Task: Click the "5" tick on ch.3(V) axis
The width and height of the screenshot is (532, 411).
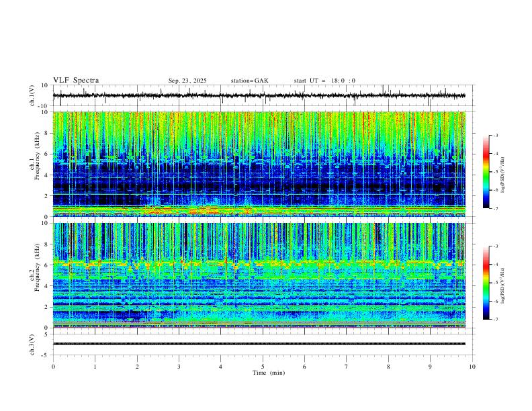Action: click(46, 334)
